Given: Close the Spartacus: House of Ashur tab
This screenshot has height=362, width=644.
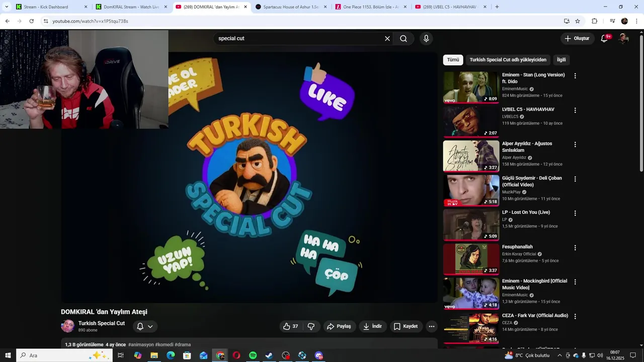Looking at the screenshot, I should 326,7.
